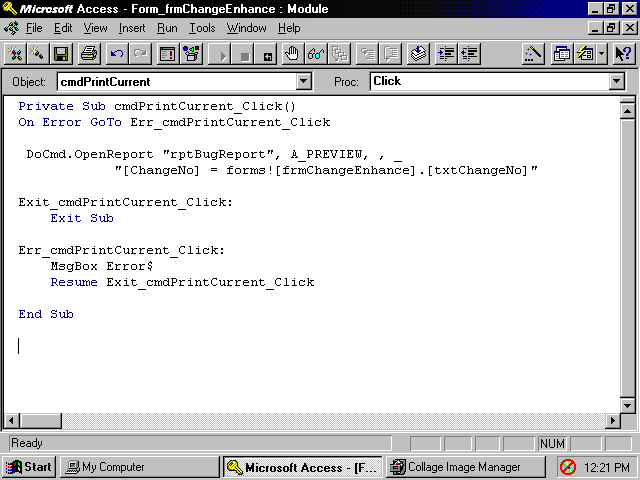
Task: Click the vertical scrollbar down arrow
Action: pos(627,405)
